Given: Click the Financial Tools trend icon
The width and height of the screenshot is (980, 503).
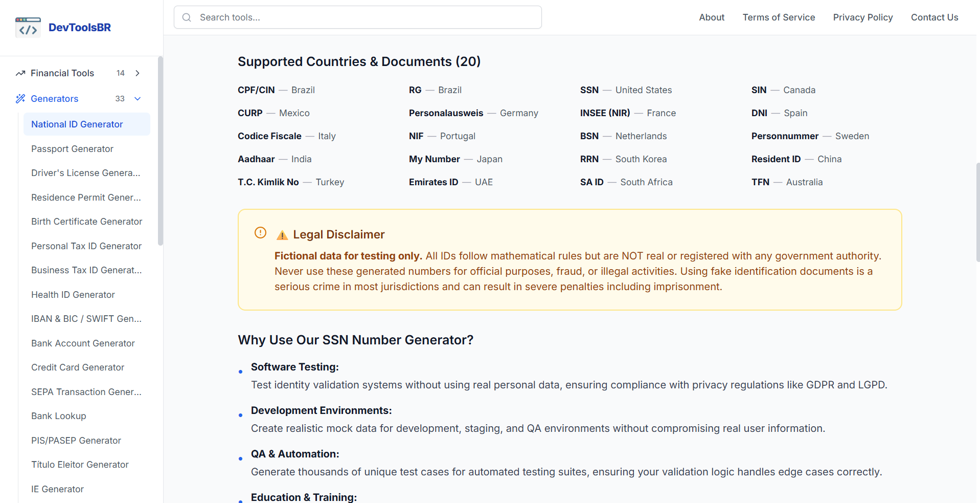Looking at the screenshot, I should coord(20,73).
